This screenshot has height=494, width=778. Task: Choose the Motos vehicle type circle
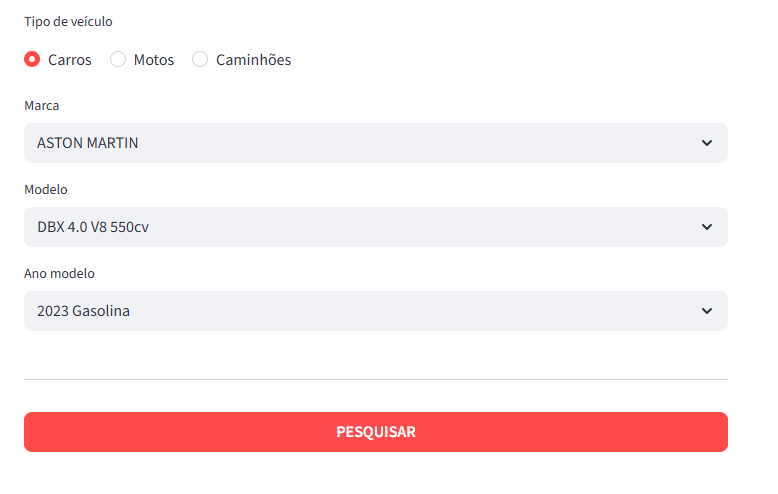pyautogui.click(x=118, y=59)
